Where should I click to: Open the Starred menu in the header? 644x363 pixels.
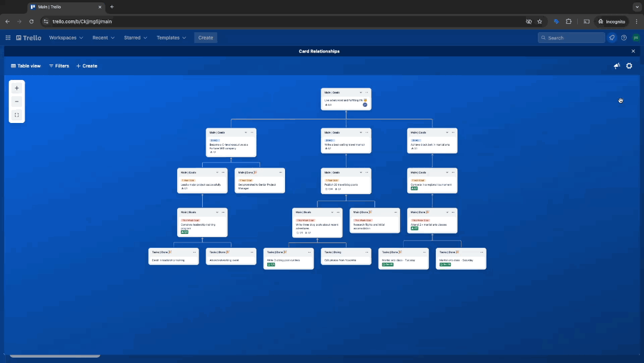click(135, 37)
